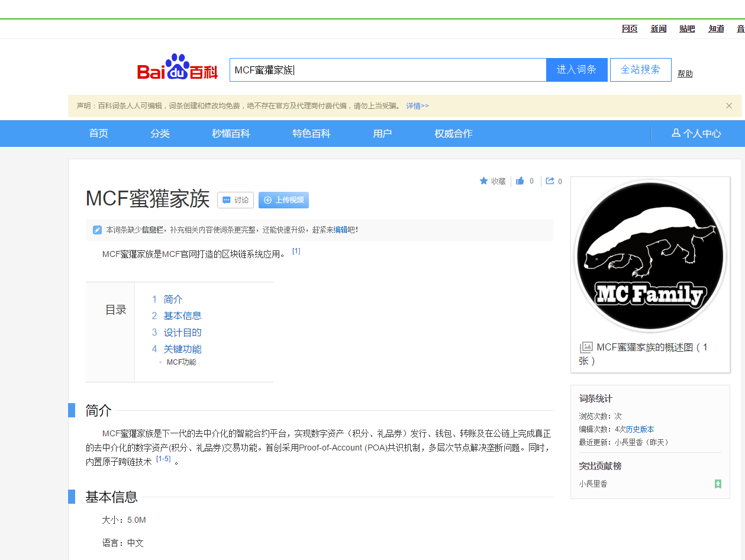Open the 网页 top link
The height and width of the screenshot is (560, 745).
coord(630,29)
